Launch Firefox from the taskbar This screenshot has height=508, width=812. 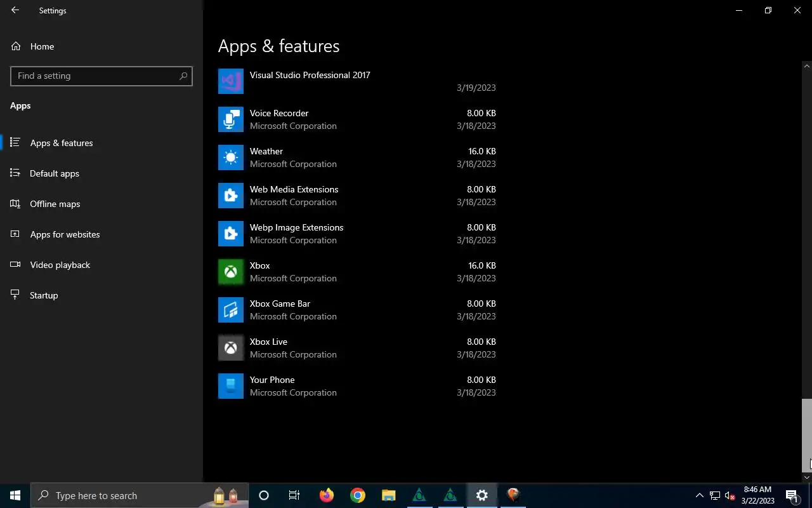(326, 495)
